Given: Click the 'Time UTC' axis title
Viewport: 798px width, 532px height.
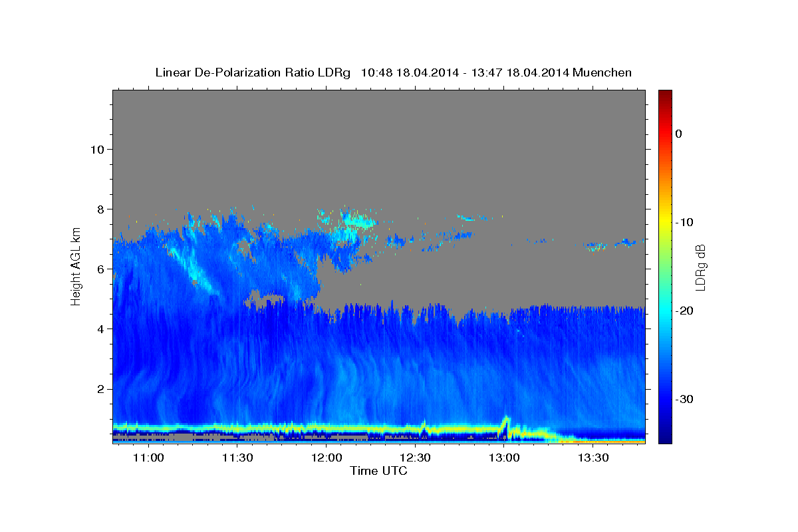Looking at the screenshot, I should pos(378,471).
